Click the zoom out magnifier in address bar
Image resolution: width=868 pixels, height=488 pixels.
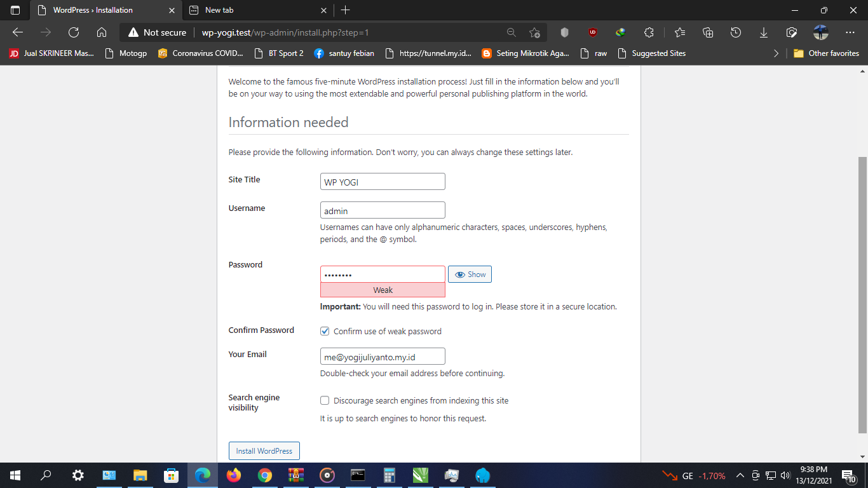tap(511, 32)
